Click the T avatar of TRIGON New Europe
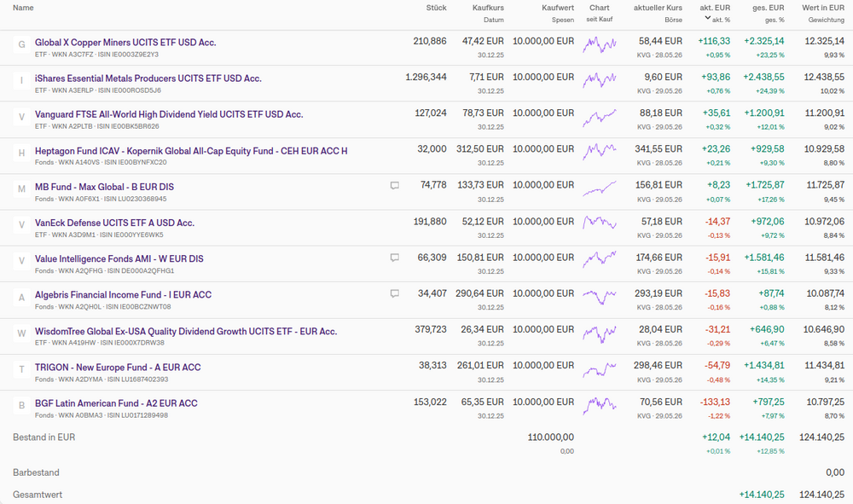Image resolution: width=853 pixels, height=504 pixels. pyautogui.click(x=22, y=370)
